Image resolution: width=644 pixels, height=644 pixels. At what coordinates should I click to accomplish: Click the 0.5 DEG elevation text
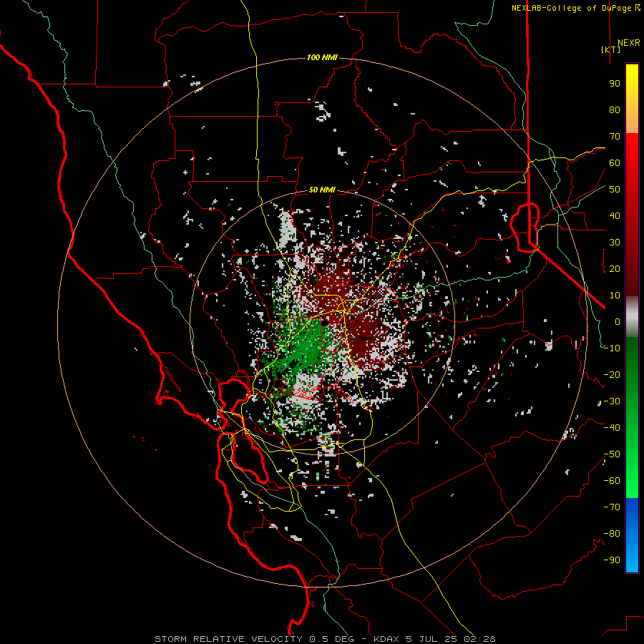click(x=333, y=639)
